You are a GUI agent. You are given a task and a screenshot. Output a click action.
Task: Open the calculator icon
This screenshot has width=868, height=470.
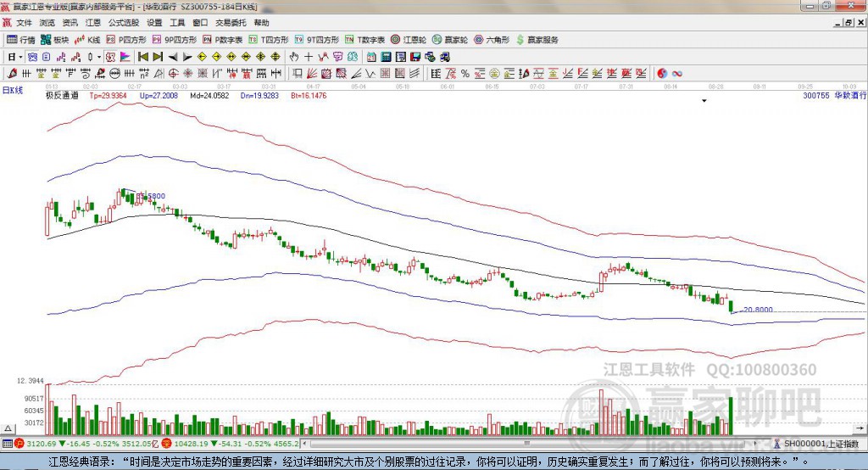coord(386,57)
